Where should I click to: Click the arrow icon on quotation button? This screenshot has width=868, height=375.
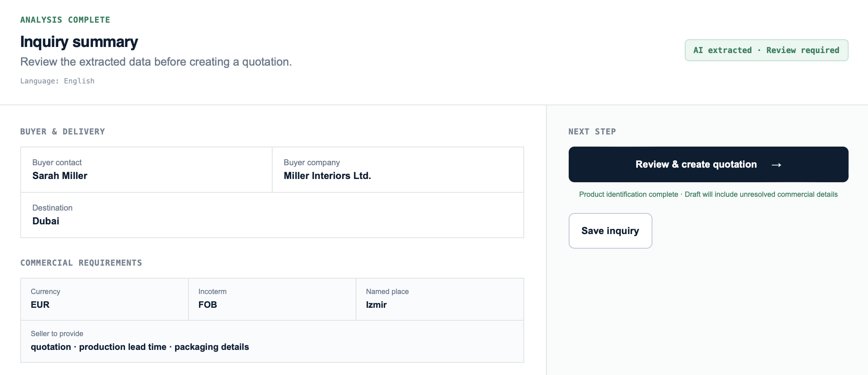tap(776, 165)
